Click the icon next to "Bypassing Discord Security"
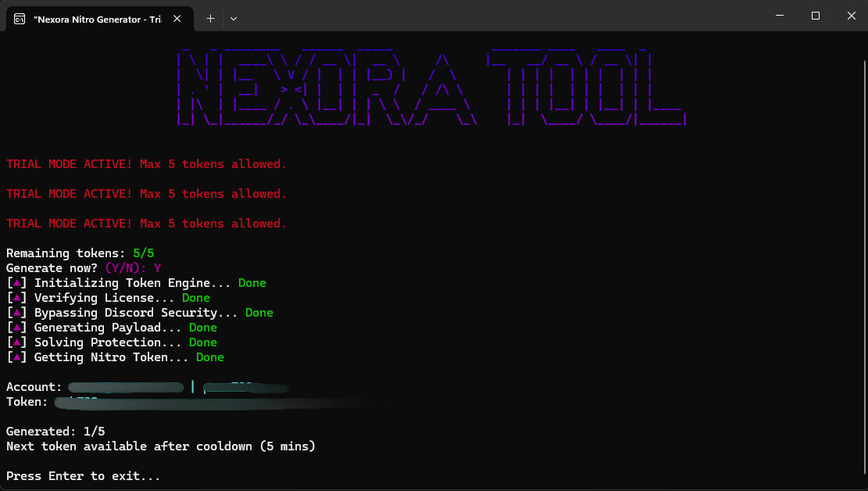Screen dimensions: 868x491 point(16,312)
